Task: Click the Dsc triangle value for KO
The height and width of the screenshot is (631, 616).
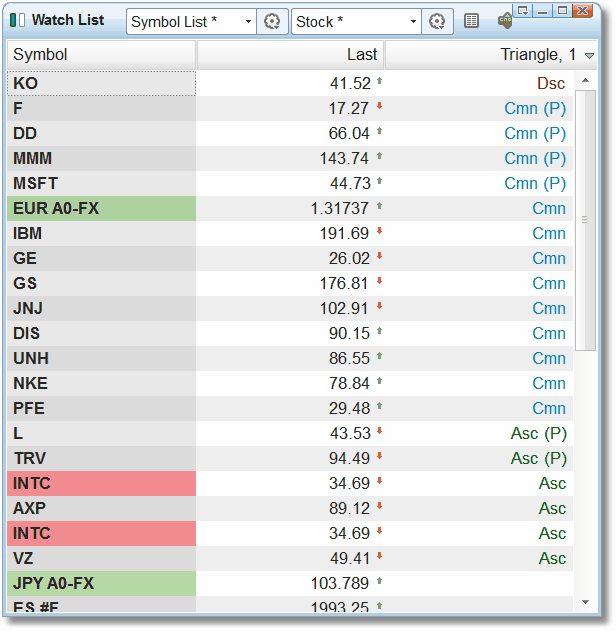Action: point(551,84)
